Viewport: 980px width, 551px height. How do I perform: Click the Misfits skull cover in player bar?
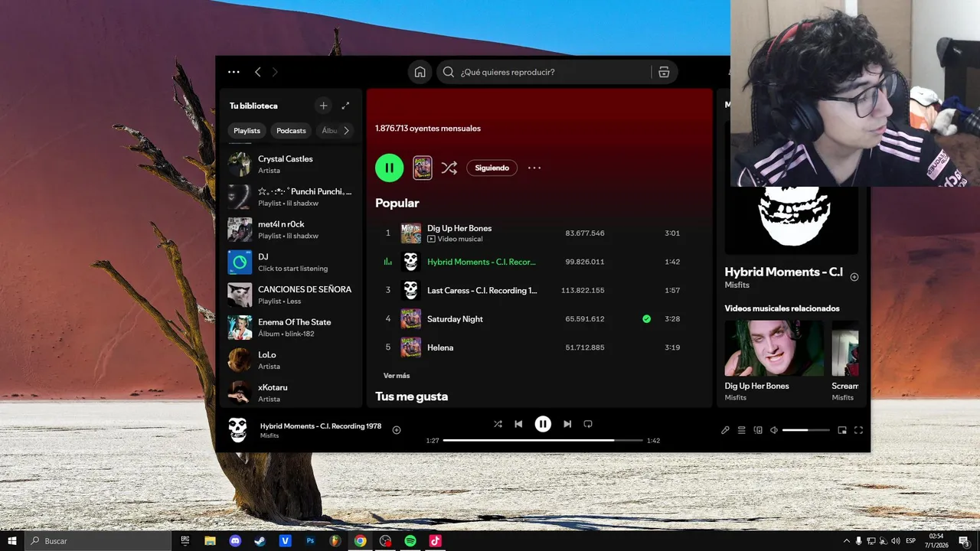tap(238, 430)
